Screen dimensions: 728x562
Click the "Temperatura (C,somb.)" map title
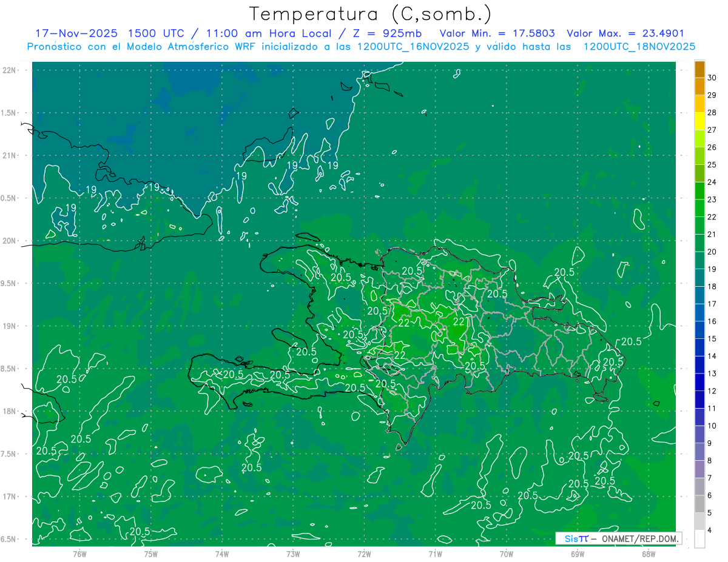point(371,14)
